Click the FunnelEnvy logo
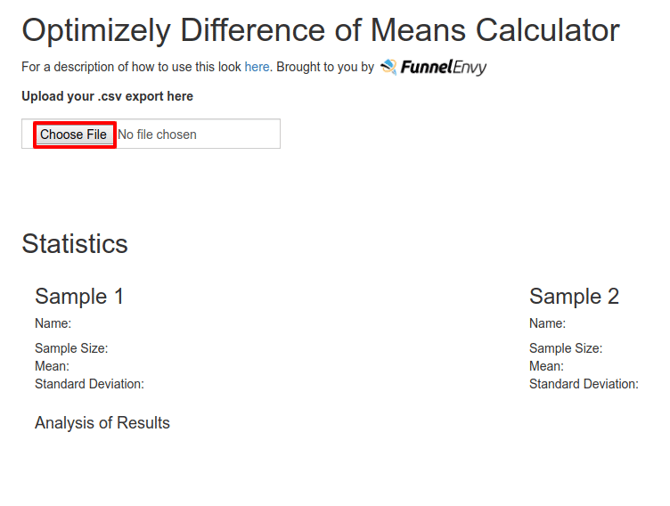 pos(433,67)
